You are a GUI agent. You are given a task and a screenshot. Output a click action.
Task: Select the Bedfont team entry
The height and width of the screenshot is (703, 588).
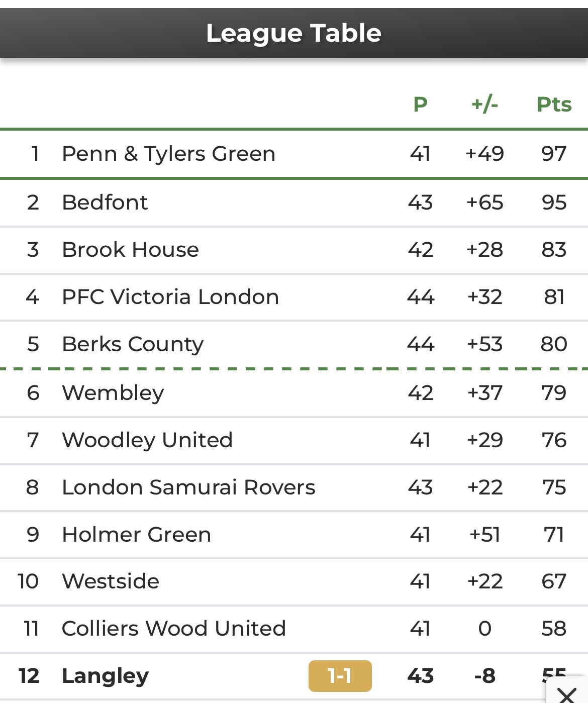click(294, 203)
